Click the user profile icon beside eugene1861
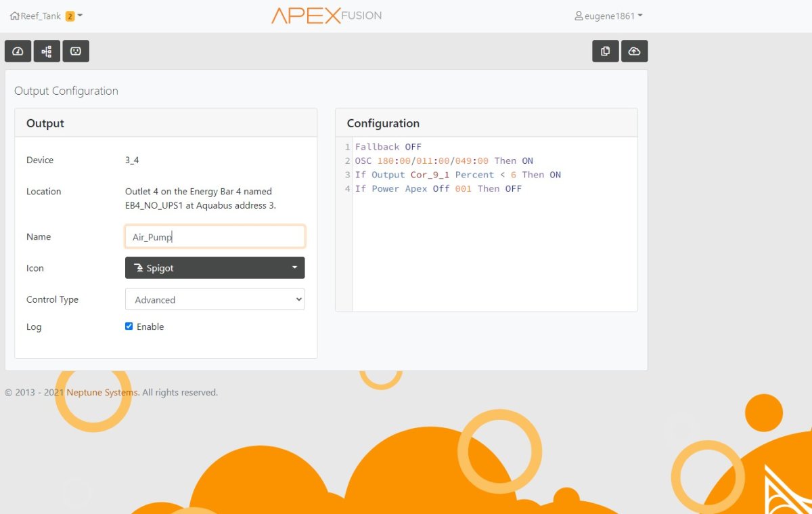812x514 pixels. 579,16
